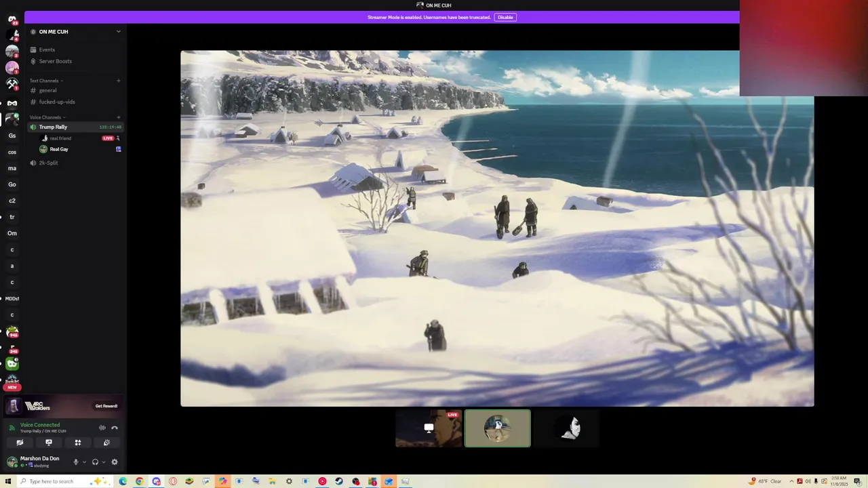The width and height of the screenshot is (868, 488).
Task: Open the Go server
Action: (x=12, y=184)
